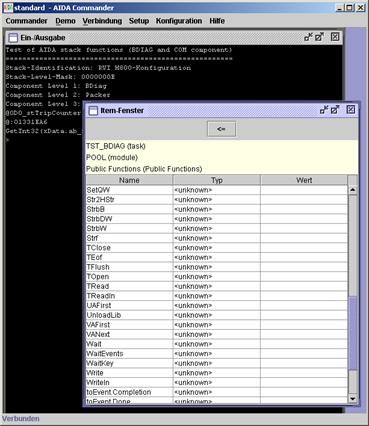
Task: Select the SetQW row
Action: tap(217, 190)
